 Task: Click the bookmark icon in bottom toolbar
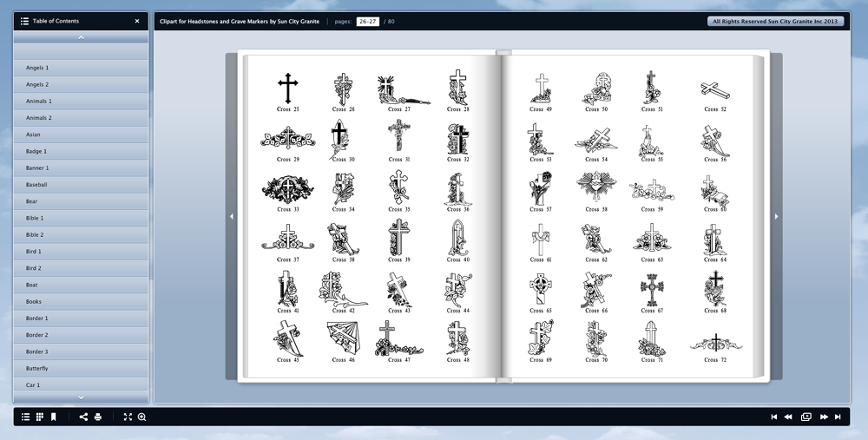[53, 417]
